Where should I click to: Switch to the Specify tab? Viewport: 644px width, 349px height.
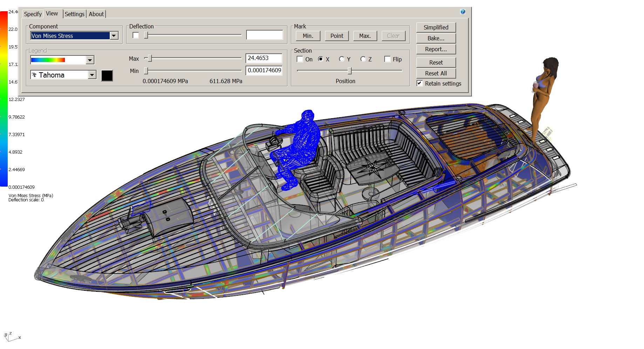coord(33,14)
